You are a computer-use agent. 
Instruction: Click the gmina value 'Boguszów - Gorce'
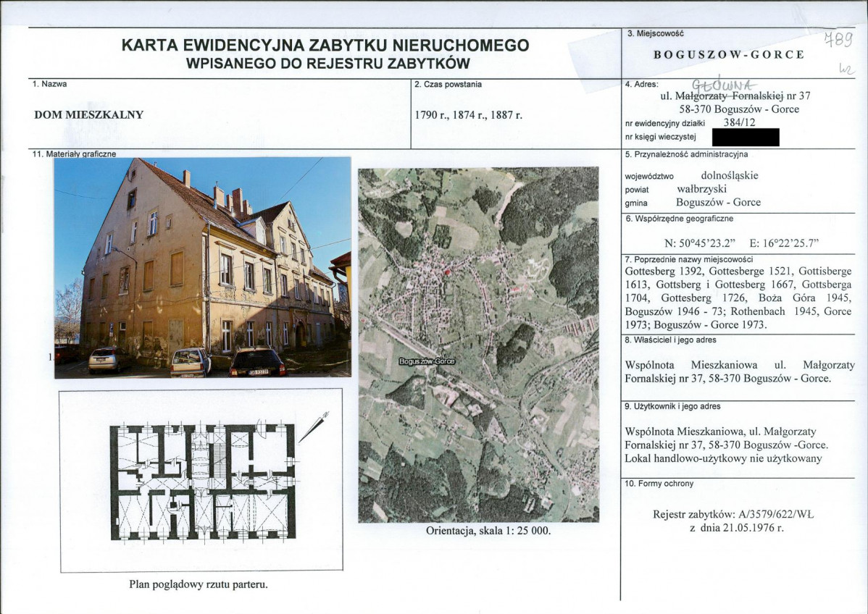pyautogui.click(x=718, y=202)
